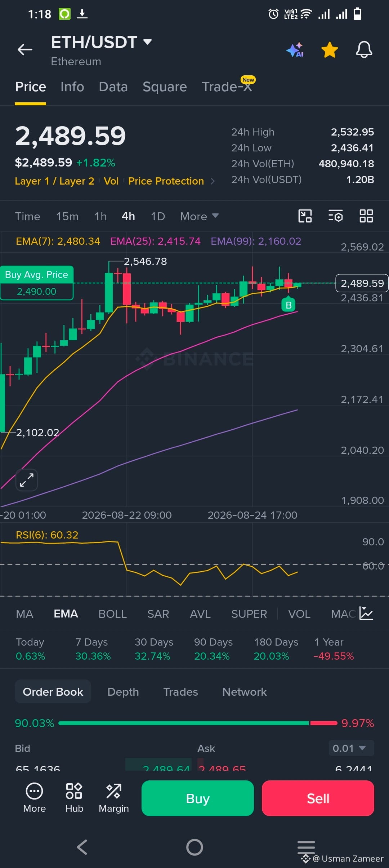Tap the download status bar icon
The image size is (389, 868).
[82, 14]
